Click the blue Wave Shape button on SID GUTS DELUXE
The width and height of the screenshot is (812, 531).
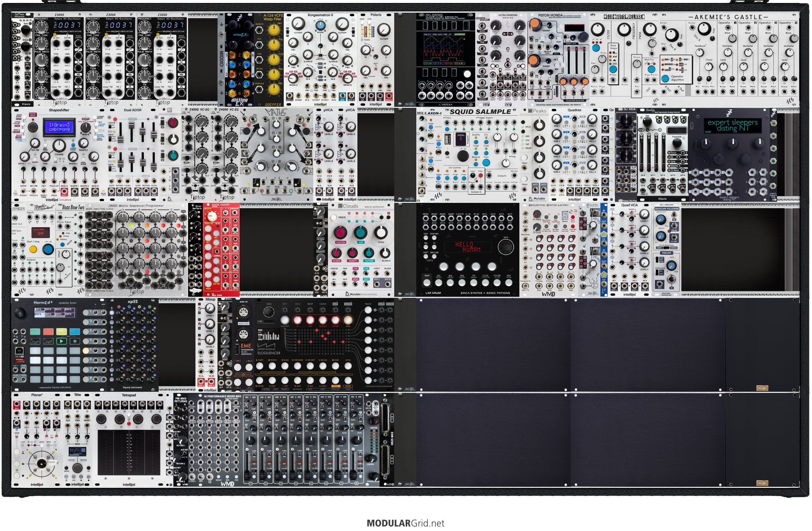(x=613, y=69)
